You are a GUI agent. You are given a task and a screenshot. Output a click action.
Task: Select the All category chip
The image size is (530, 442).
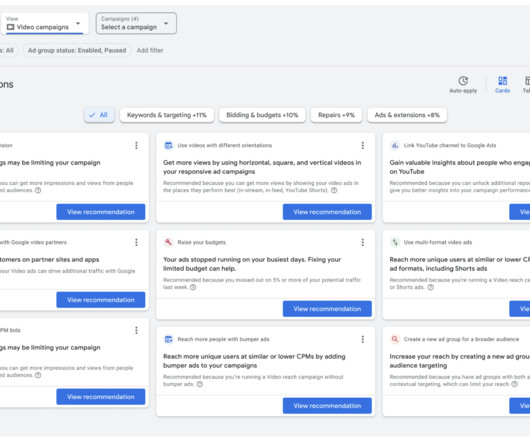(99, 115)
